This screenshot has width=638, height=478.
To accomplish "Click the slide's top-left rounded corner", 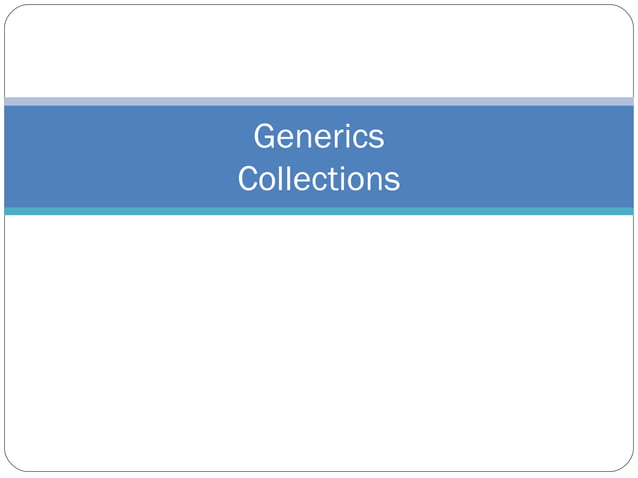I will [11, 11].
